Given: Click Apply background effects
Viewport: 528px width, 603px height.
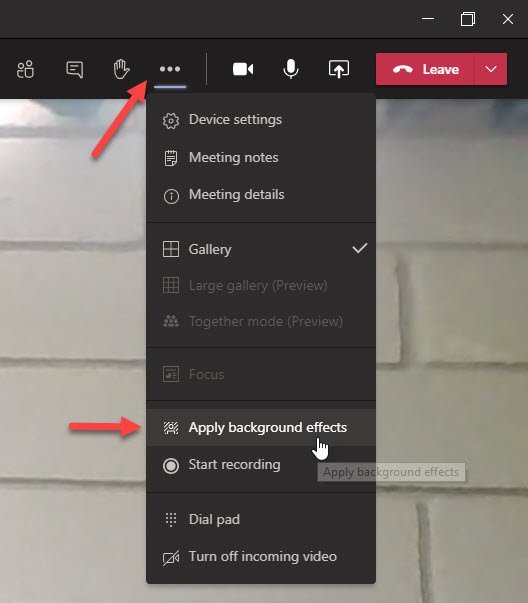Looking at the screenshot, I should 261,428.
